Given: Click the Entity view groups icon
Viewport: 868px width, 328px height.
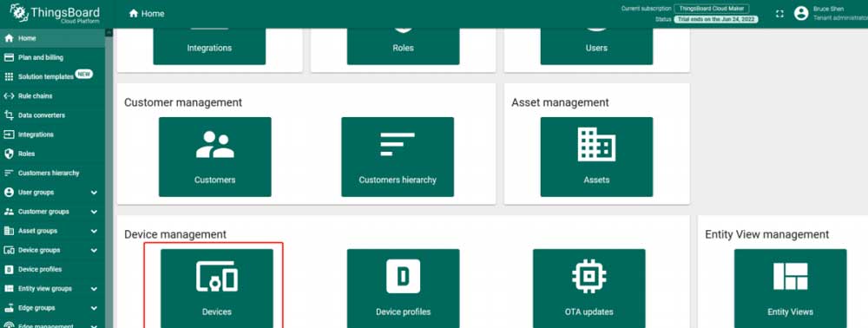Looking at the screenshot, I should tap(9, 289).
